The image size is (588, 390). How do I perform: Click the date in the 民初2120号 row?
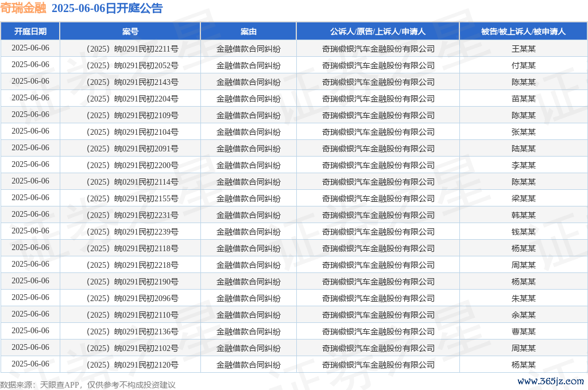tap(30, 364)
